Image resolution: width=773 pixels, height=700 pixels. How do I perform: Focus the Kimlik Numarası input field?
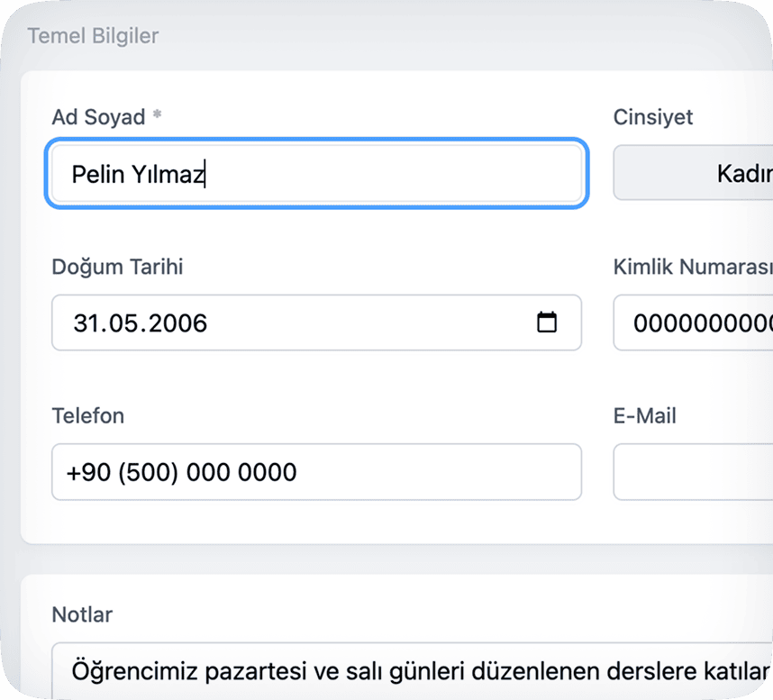pos(693,323)
